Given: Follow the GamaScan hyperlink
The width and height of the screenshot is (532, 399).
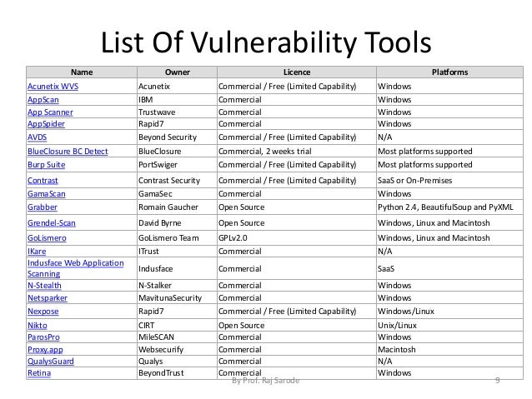Looking at the screenshot, I should (47, 194).
